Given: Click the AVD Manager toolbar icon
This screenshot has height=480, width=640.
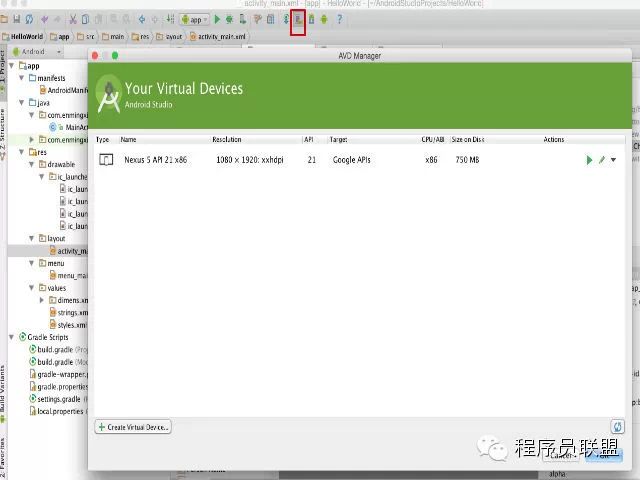Looking at the screenshot, I should tap(298, 19).
